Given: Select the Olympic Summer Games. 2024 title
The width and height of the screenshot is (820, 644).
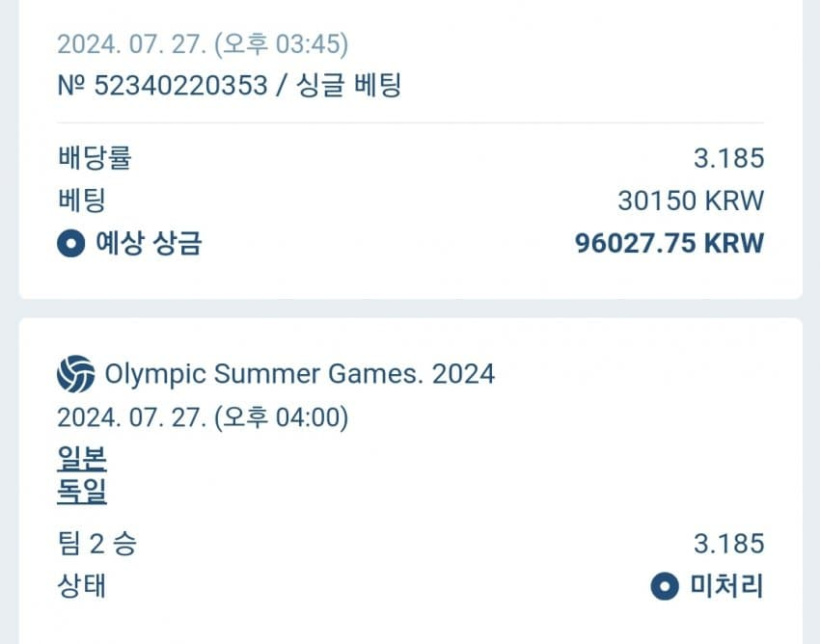Looking at the screenshot, I should coord(299,374).
